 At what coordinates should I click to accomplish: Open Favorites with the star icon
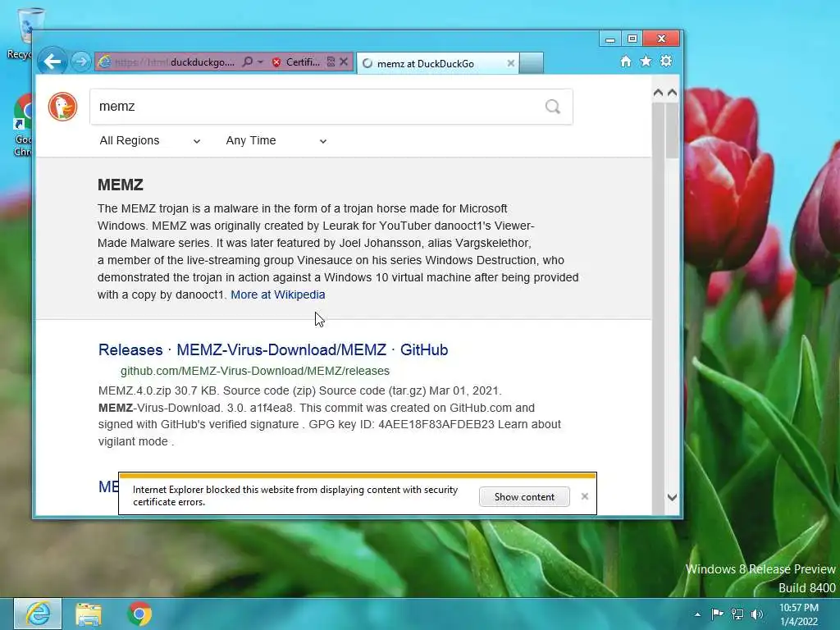click(x=646, y=61)
